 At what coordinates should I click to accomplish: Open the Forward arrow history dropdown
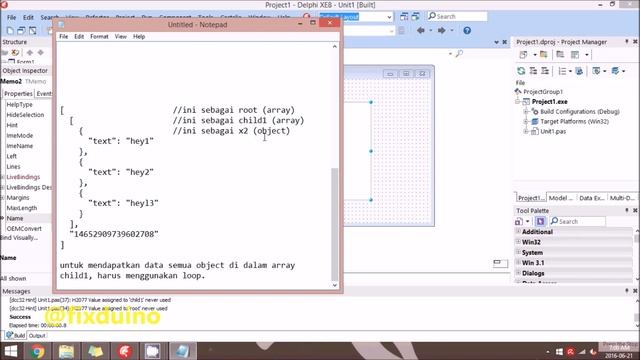[x=452, y=31]
